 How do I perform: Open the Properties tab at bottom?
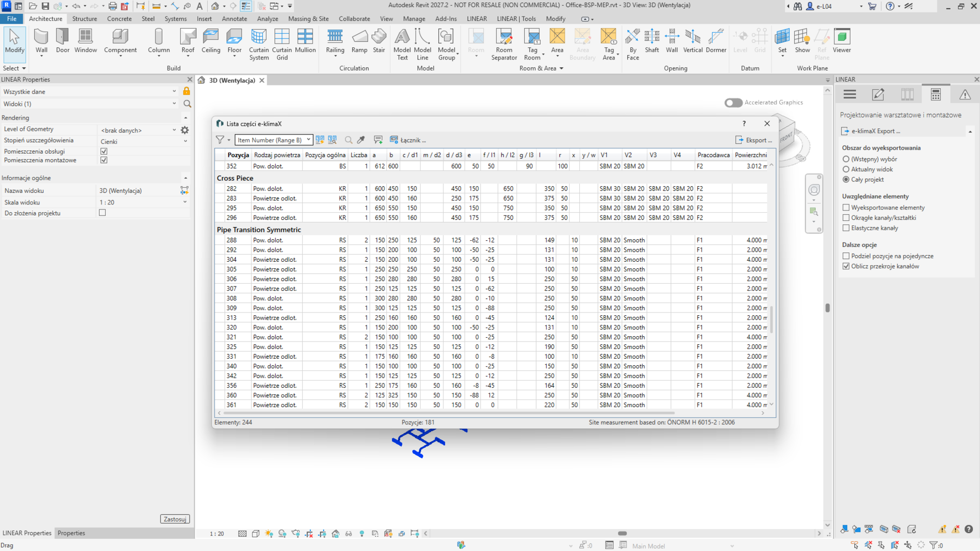point(71,533)
